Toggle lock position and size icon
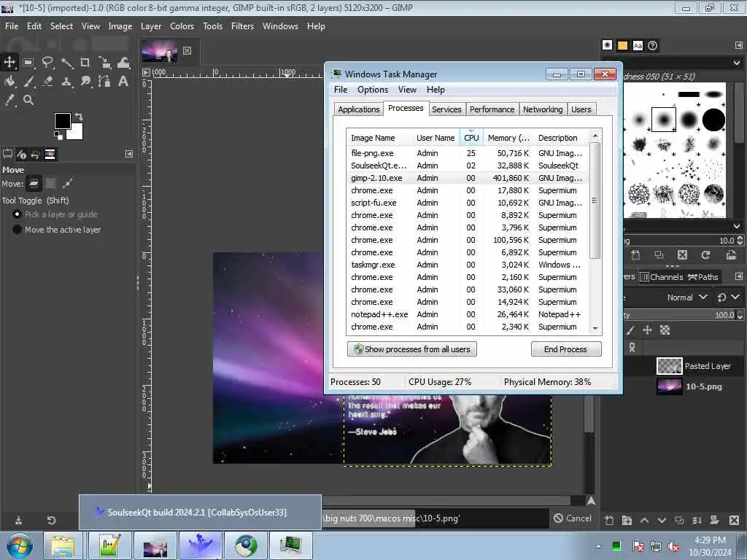The height and width of the screenshot is (560, 747). [x=648, y=330]
